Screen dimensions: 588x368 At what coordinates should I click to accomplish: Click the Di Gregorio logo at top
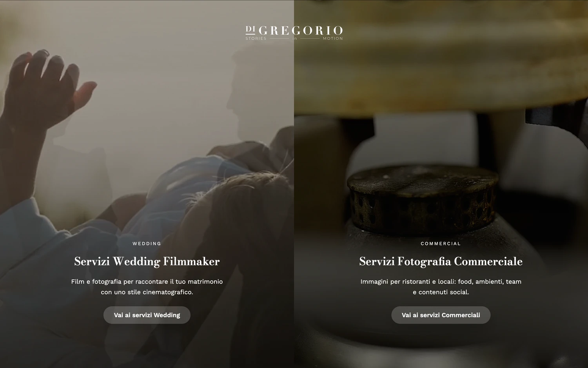pyautogui.click(x=294, y=33)
